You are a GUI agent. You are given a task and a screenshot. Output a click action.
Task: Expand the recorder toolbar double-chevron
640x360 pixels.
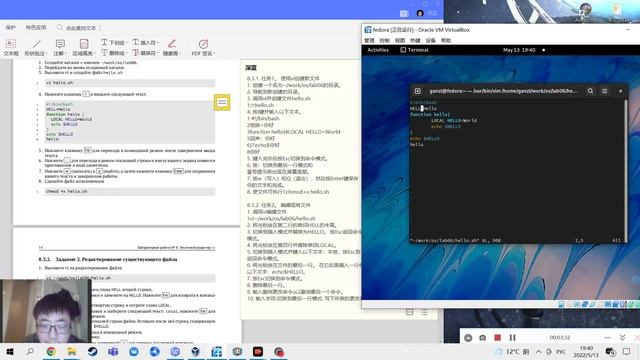coord(622,338)
